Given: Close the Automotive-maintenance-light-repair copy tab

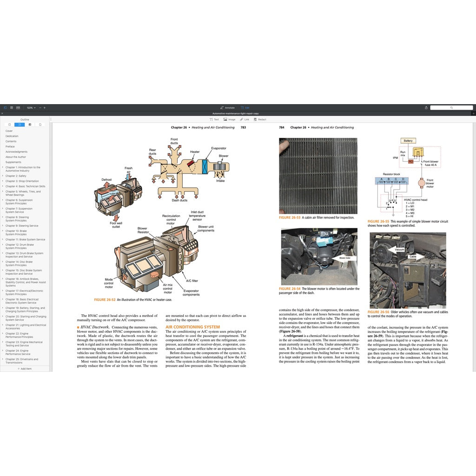Looking at the screenshot, I should (x=2, y=113).
